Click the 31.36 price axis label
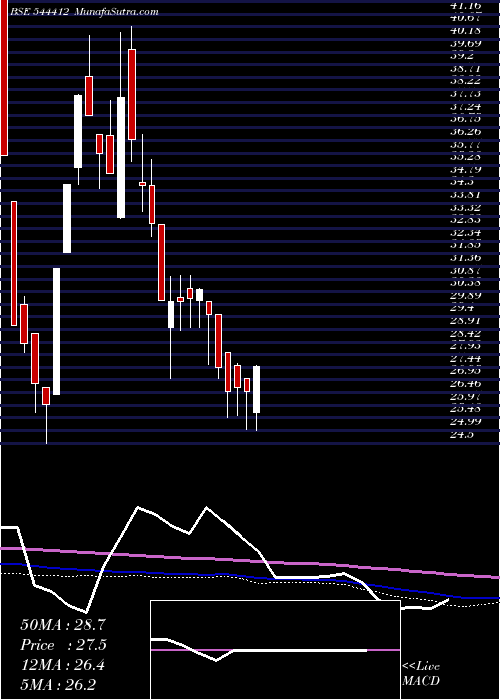The height and width of the screenshot is (700, 500). click(465, 257)
